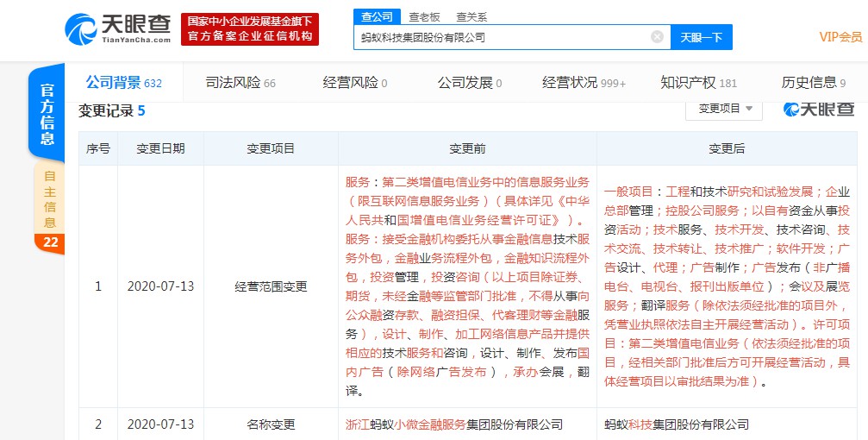
Task: Switch to 官方信息 side tab
Action: [x=47, y=114]
